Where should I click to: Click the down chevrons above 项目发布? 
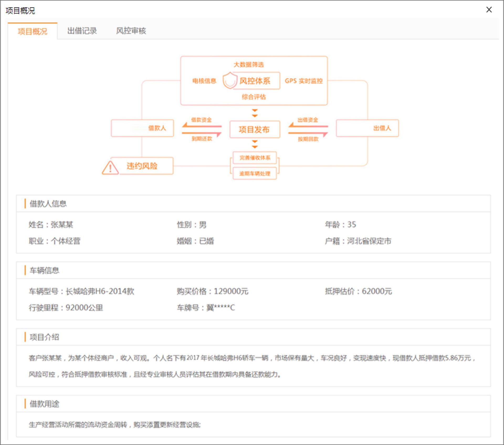click(x=255, y=113)
